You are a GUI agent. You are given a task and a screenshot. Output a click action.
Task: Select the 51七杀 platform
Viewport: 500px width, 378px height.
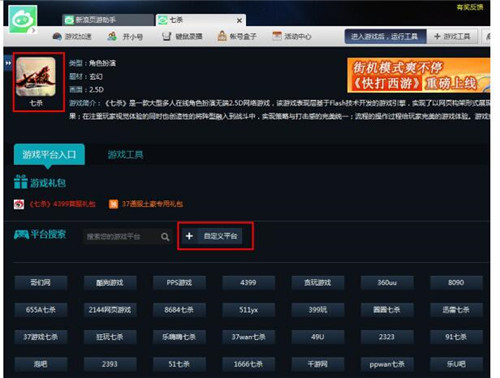(x=179, y=364)
